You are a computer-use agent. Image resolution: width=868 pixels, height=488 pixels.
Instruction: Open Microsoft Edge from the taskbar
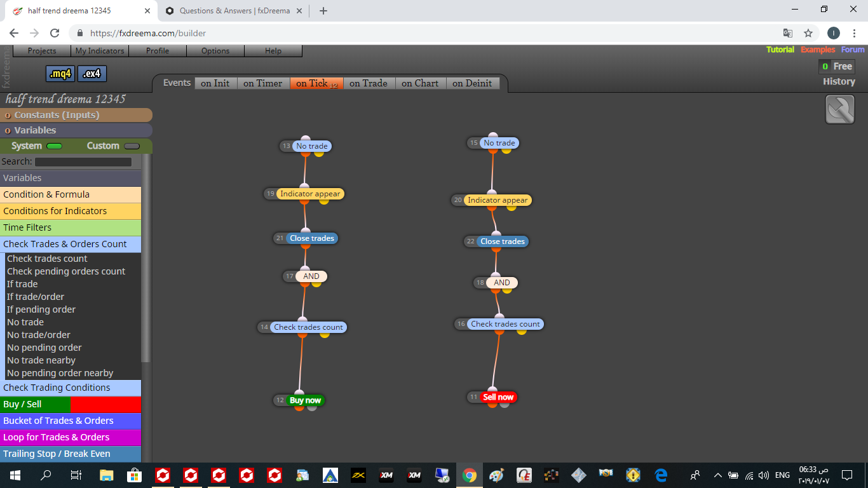pyautogui.click(x=661, y=475)
